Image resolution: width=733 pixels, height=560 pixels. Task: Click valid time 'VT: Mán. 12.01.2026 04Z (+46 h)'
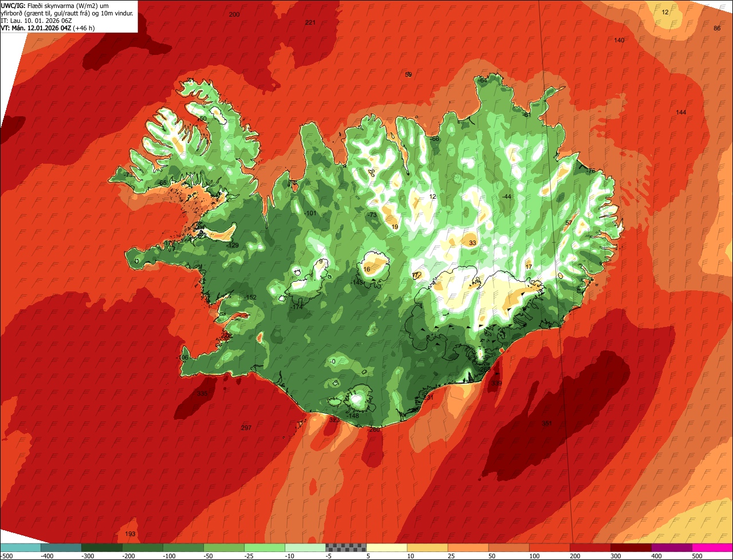pos(48,28)
